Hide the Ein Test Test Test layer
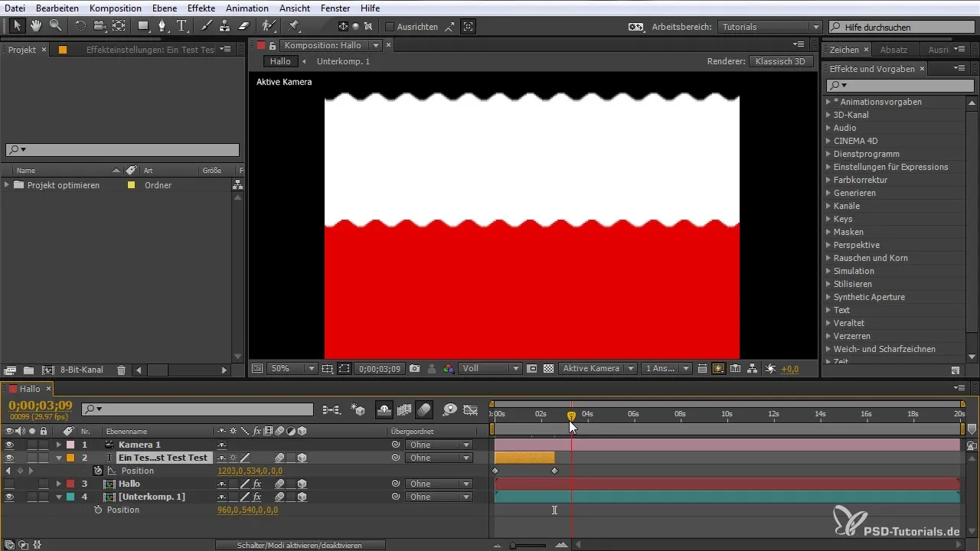 pos(9,458)
